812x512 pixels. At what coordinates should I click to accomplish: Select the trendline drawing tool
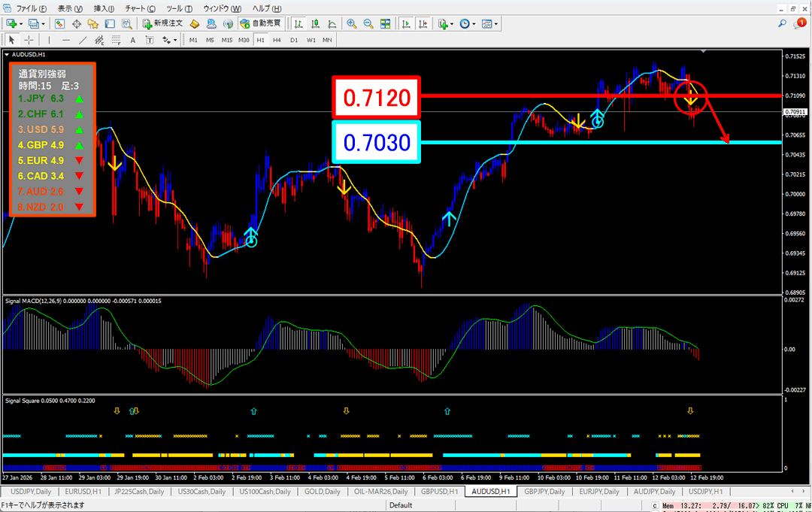[x=83, y=40]
